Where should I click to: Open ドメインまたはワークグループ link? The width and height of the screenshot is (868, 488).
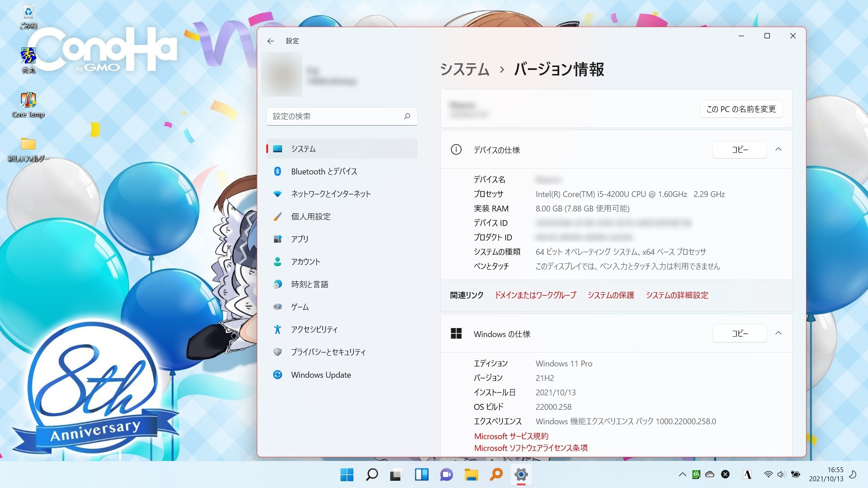[535, 295]
